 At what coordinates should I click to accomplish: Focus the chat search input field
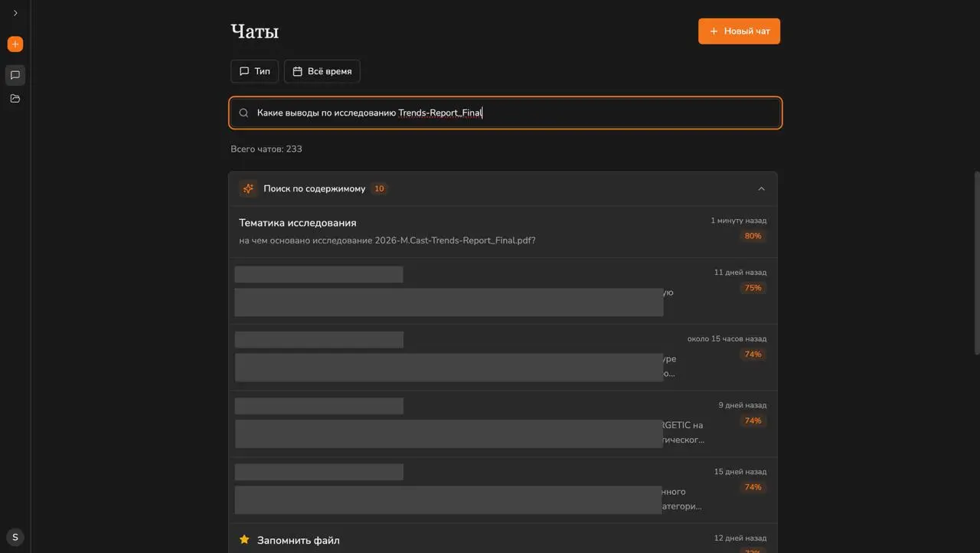point(505,113)
